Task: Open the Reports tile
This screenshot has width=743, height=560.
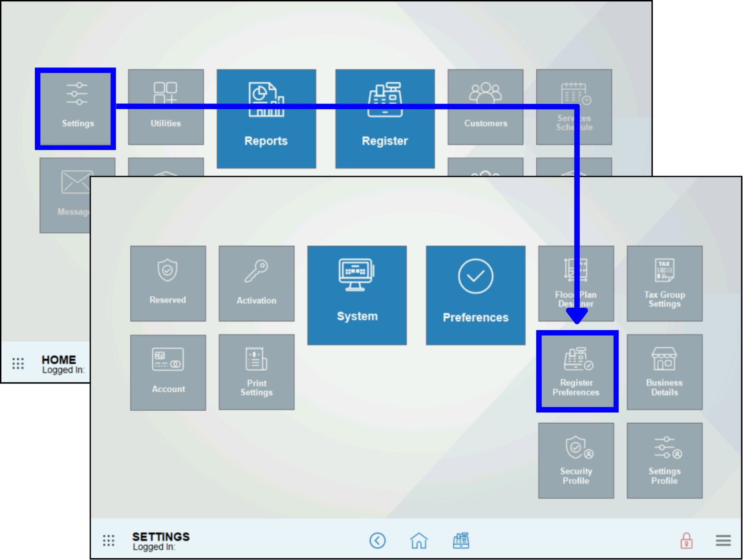Action: [x=266, y=118]
